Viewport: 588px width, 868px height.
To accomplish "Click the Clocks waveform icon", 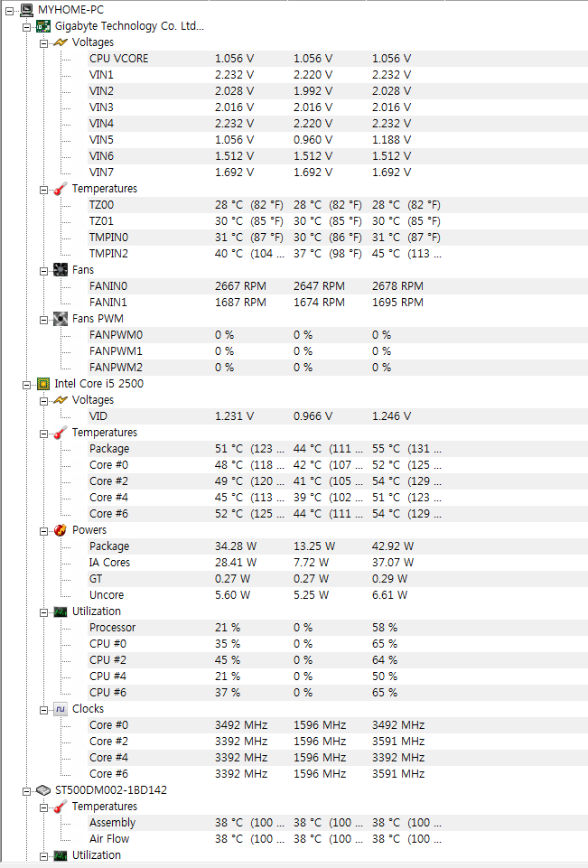I will (x=61, y=709).
